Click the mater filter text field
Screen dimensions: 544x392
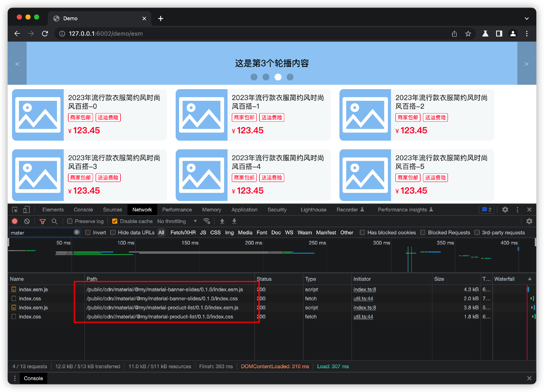[x=41, y=233]
